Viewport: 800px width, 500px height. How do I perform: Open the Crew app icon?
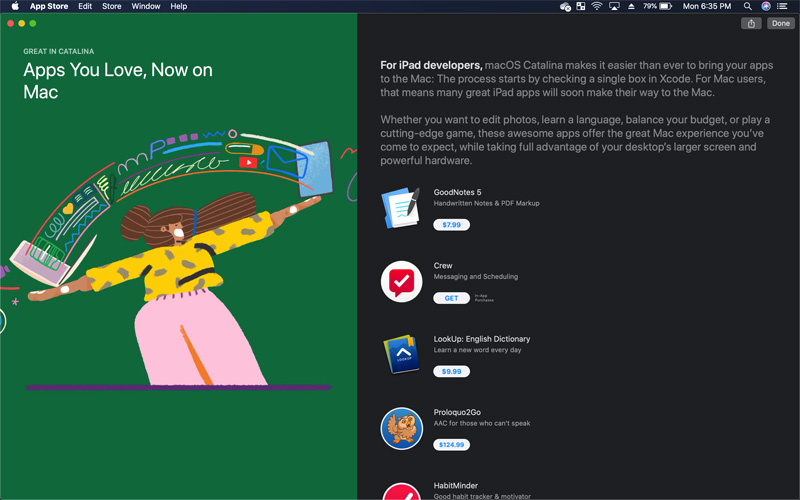(x=401, y=281)
